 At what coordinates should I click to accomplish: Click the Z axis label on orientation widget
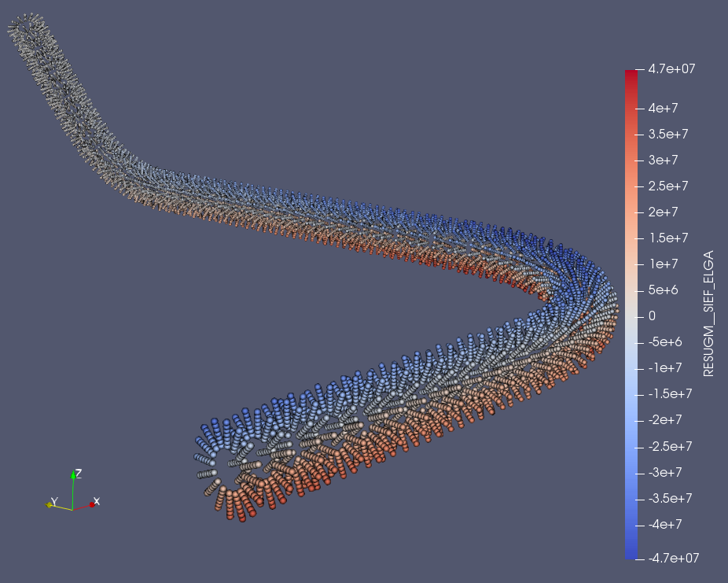[x=78, y=474]
